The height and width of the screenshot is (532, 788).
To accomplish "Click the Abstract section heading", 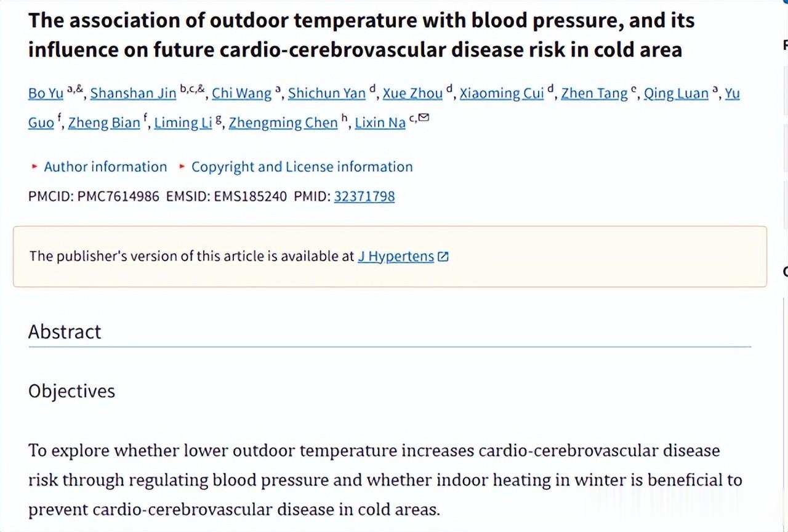I will pos(65,332).
